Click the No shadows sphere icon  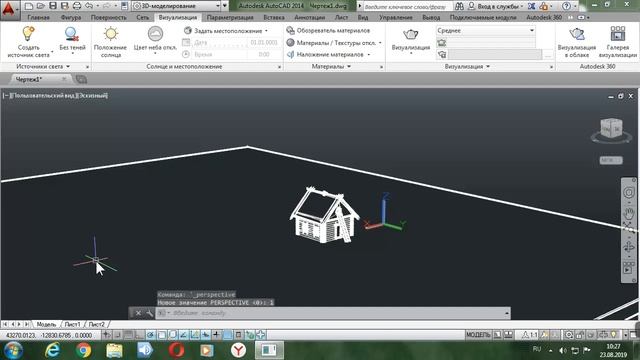tap(72, 34)
